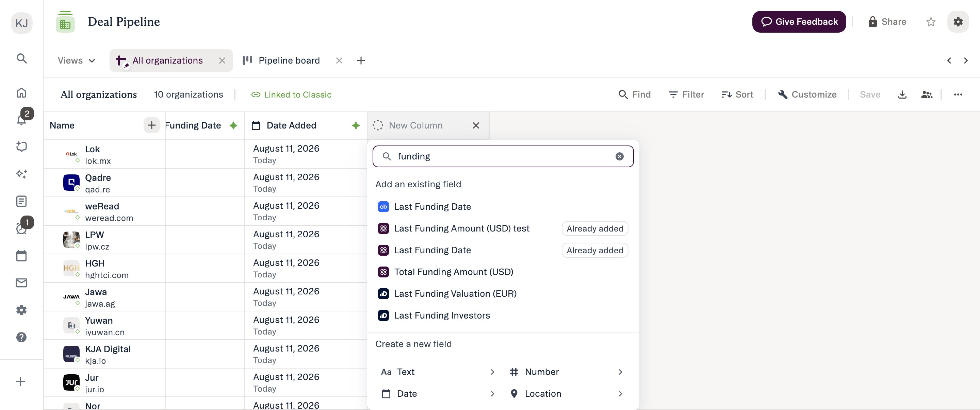
Task: Open the Share dialog
Action: coord(887,22)
